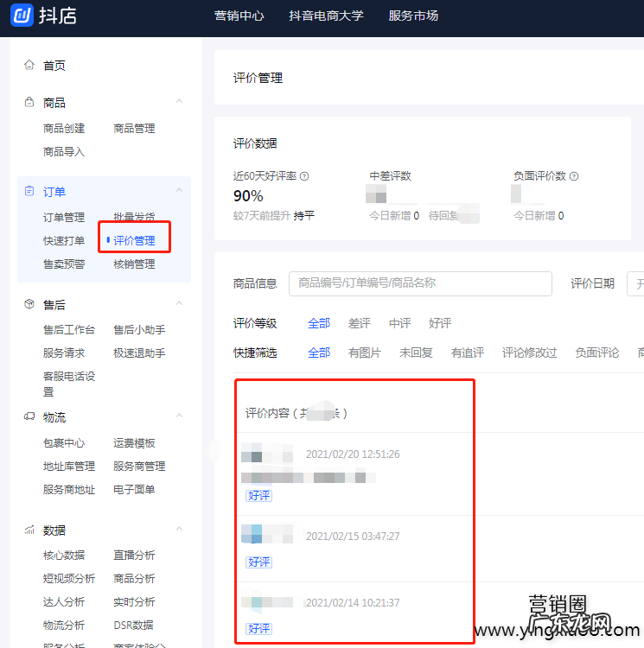Open 商品分析 page
644x648 pixels.
(x=134, y=578)
